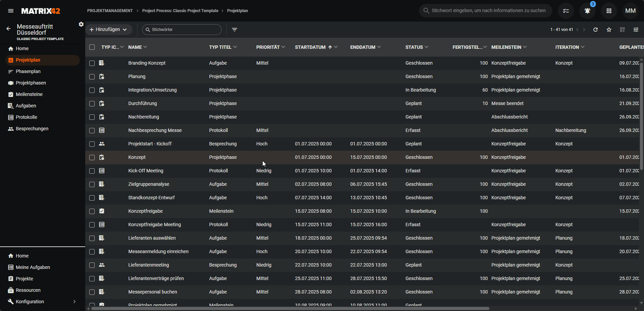644x311 pixels.
Task: Open the hamburger menu icon
Action: pyautogui.click(x=11, y=11)
